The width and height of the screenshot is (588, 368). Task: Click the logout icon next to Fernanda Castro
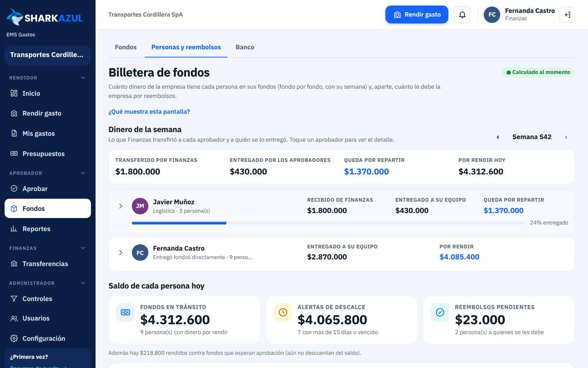point(567,15)
